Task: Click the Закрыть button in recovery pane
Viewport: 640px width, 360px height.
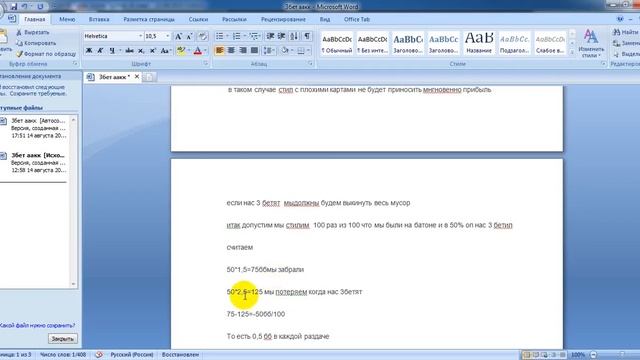Action: (x=62, y=339)
